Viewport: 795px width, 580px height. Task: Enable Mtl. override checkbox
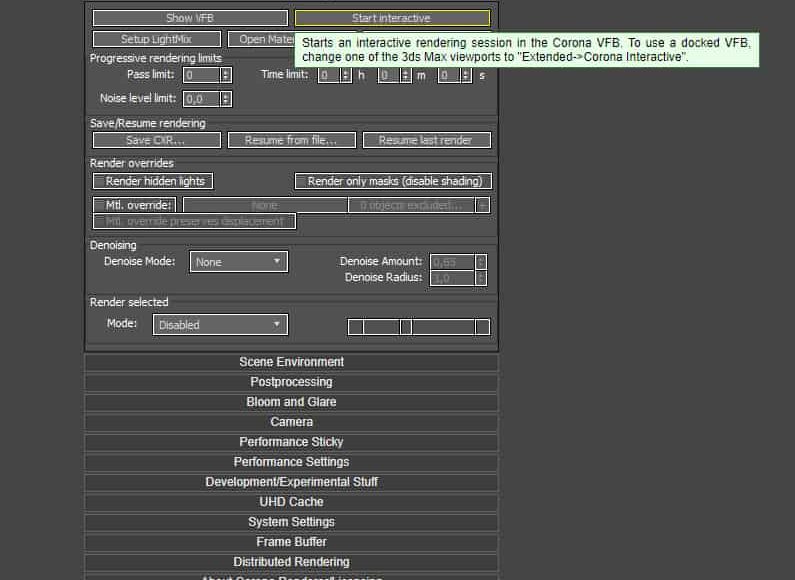134,205
